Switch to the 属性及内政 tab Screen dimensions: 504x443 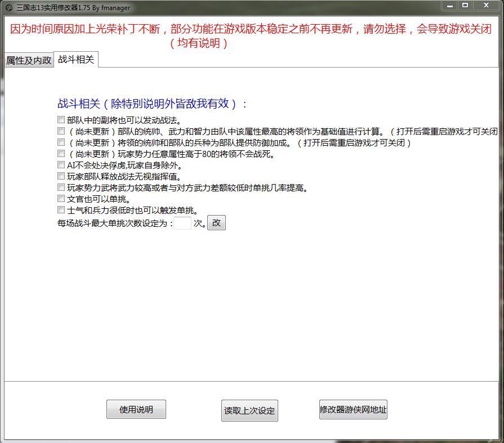pyautogui.click(x=29, y=60)
